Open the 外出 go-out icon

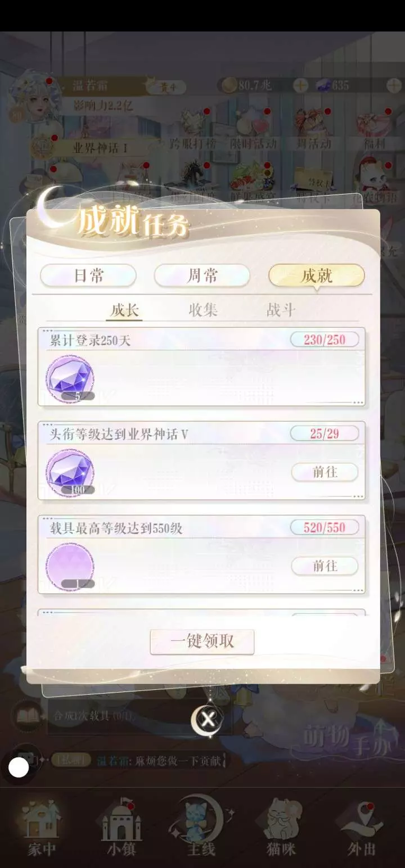pyautogui.click(x=361, y=828)
